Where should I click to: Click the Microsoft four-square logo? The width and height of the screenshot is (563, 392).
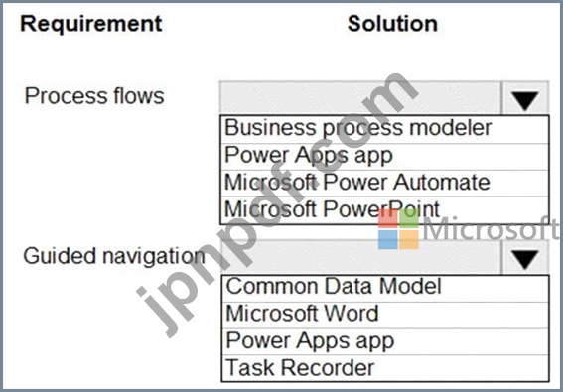click(398, 229)
